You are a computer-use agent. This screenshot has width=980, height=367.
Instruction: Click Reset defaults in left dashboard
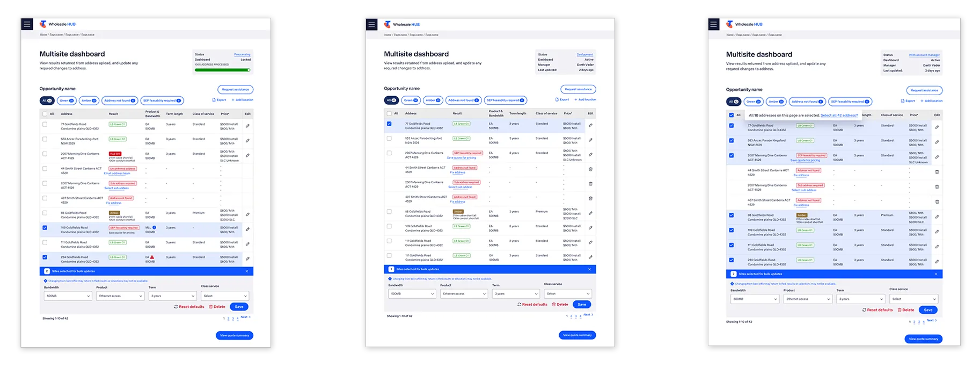pyautogui.click(x=189, y=307)
